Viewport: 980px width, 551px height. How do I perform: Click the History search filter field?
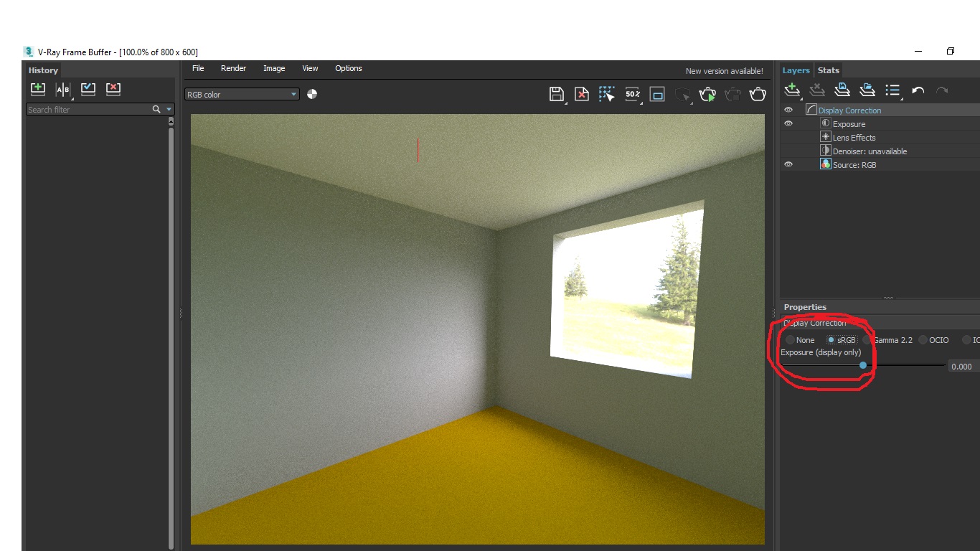(x=88, y=109)
